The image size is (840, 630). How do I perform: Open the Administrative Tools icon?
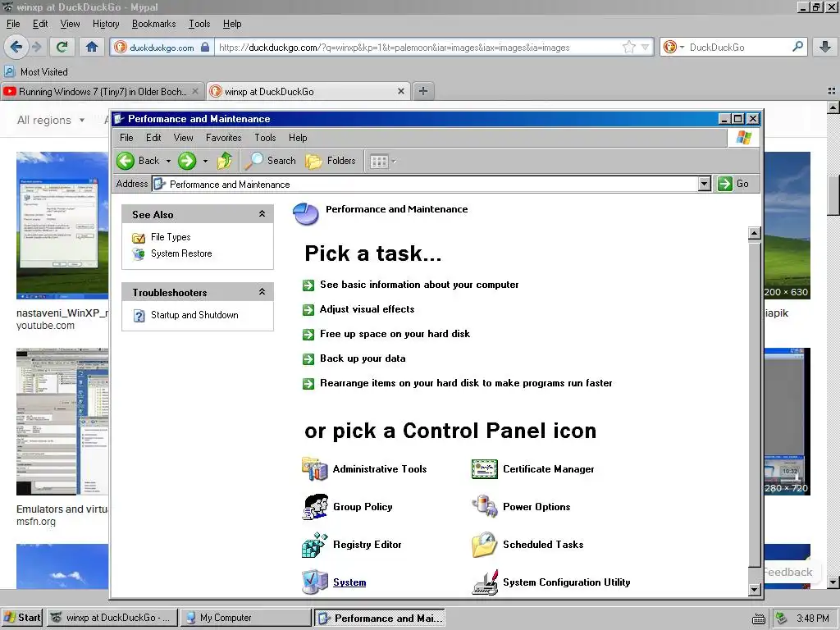314,469
